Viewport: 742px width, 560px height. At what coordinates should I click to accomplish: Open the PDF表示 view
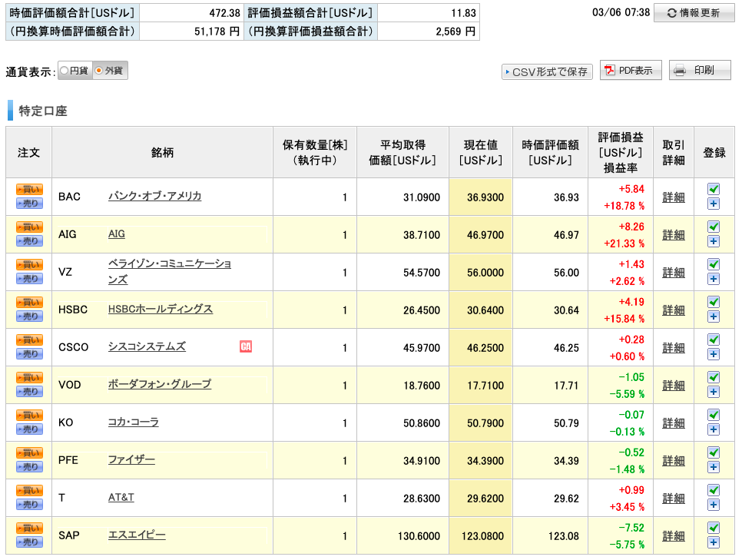pos(631,71)
